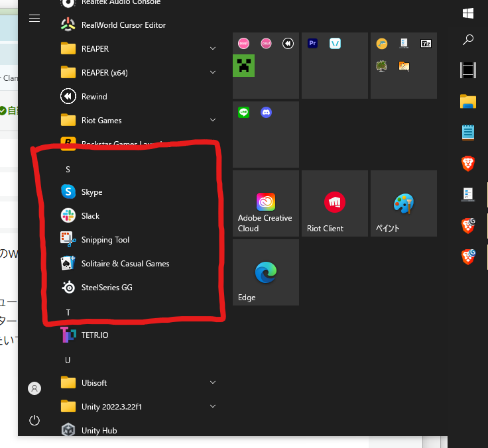Open the Notepad icon on taskbar
This screenshot has width=488, height=448.
click(x=468, y=133)
